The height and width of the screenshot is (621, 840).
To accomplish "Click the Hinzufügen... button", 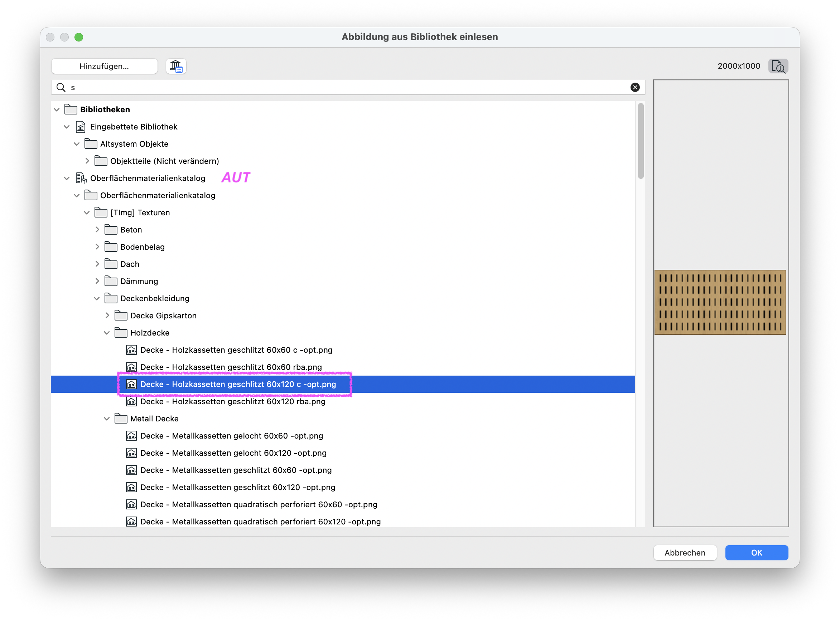I will coord(104,66).
